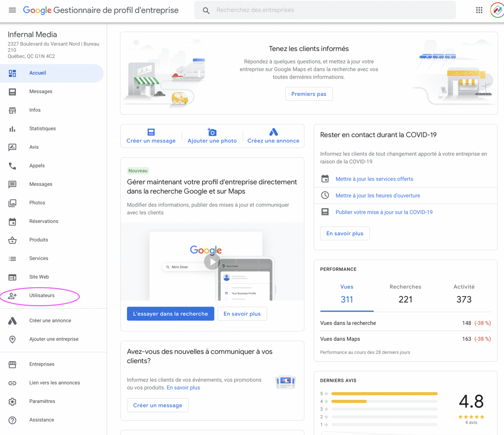
Task: Open the Google apps grid
Action: (479, 10)
